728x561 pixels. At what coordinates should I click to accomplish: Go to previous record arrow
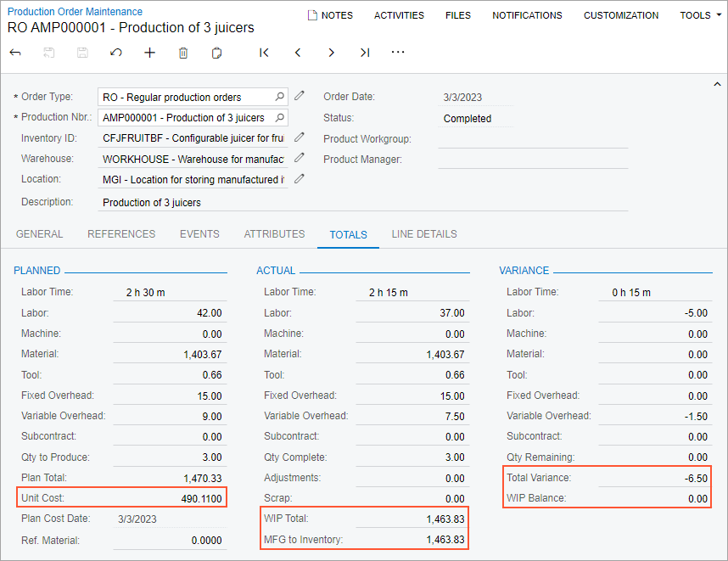pos(298,53)
